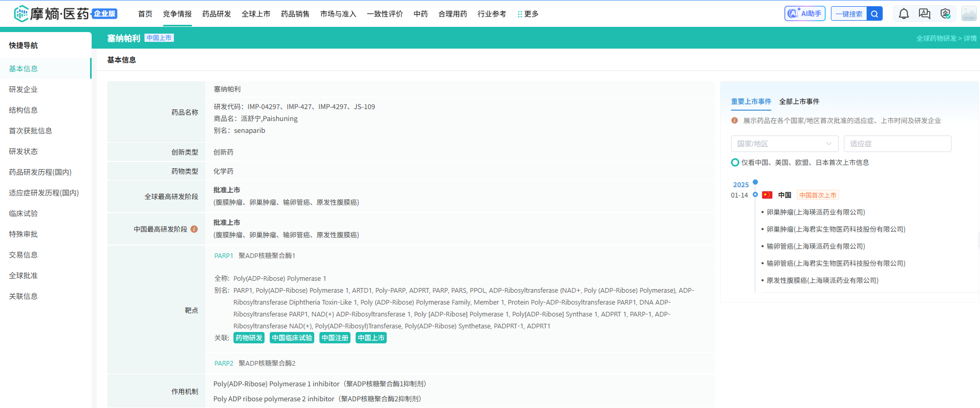Click the 化学药 value text

tap(224, 171)
